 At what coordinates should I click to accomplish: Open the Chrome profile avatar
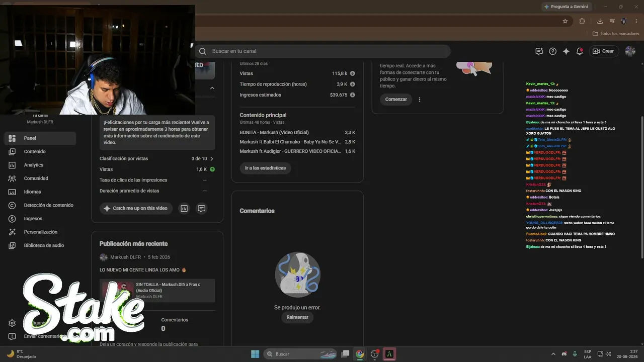(x=624, y=21)
